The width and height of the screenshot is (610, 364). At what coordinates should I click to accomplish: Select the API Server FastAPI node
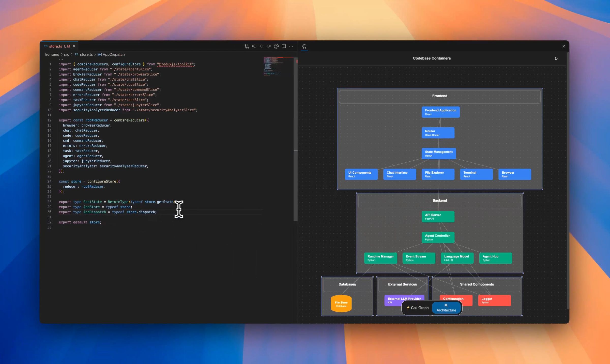click(x=438, y=216)
